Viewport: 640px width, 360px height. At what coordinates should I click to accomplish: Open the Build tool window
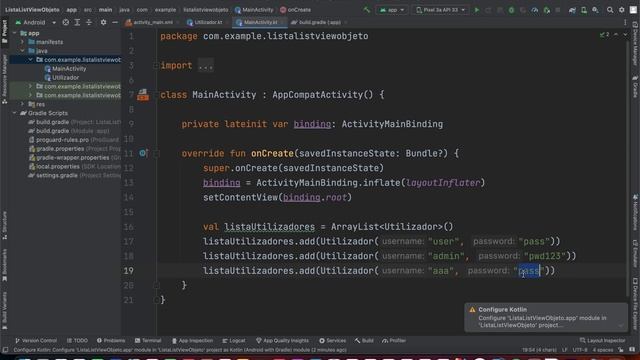pos(364,340)
